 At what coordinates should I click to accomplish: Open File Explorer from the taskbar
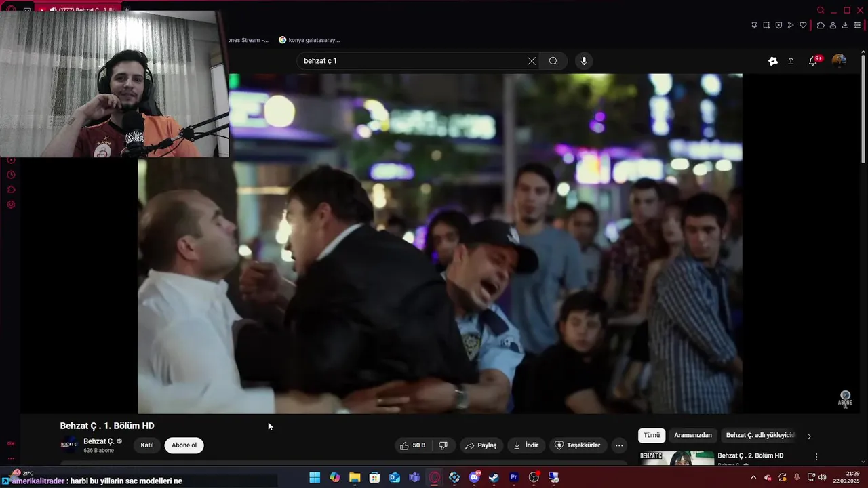pyautogui.click(x=355, y=477)
